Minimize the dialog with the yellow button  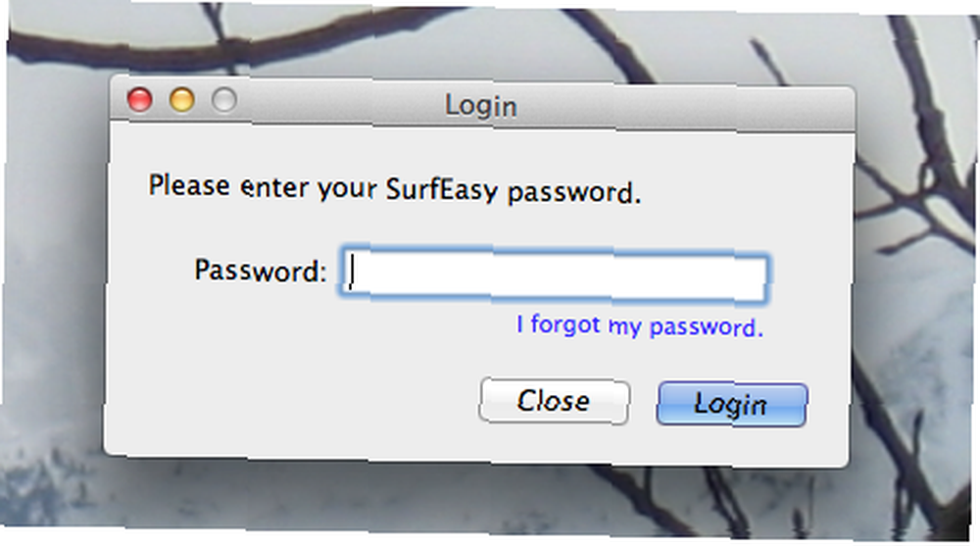pyautogui.click(x=182, y=100)
